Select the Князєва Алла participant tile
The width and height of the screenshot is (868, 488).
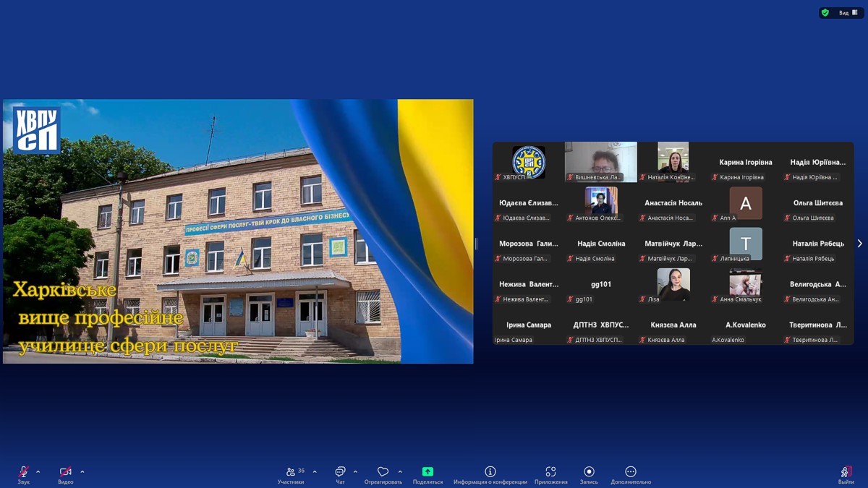coord(673,325)
